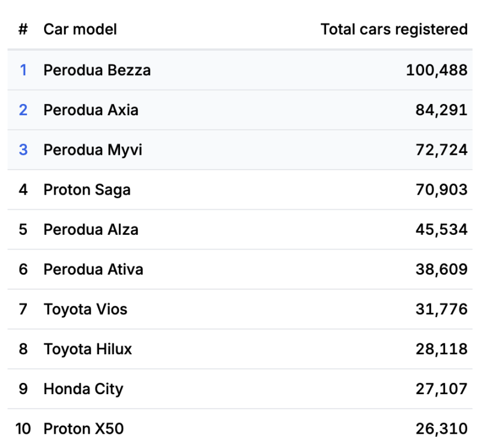This screenshot has height=448, width=479.
Task: Select the Proton X50 row
Action: pos(84,428)
